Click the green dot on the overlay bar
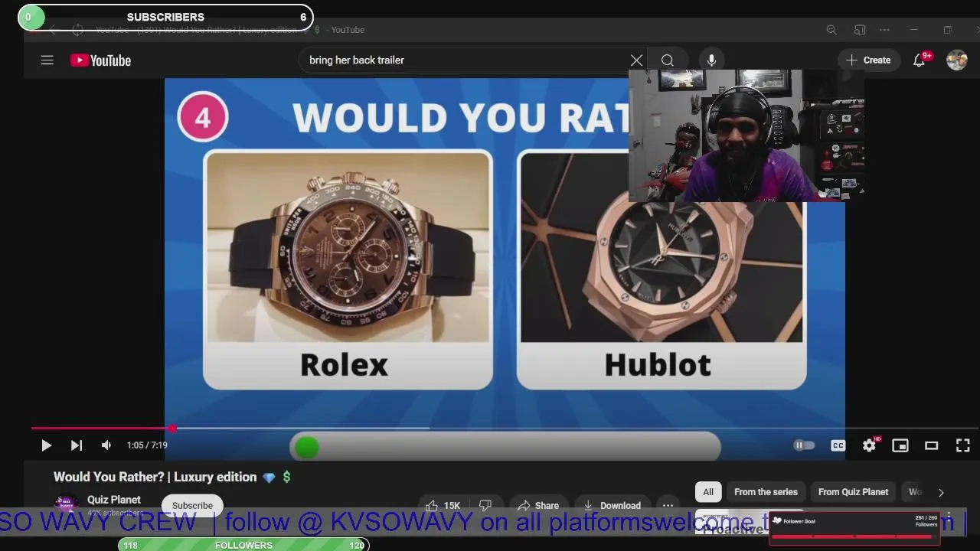Screen dimensions: 980x551 point(306,448)
